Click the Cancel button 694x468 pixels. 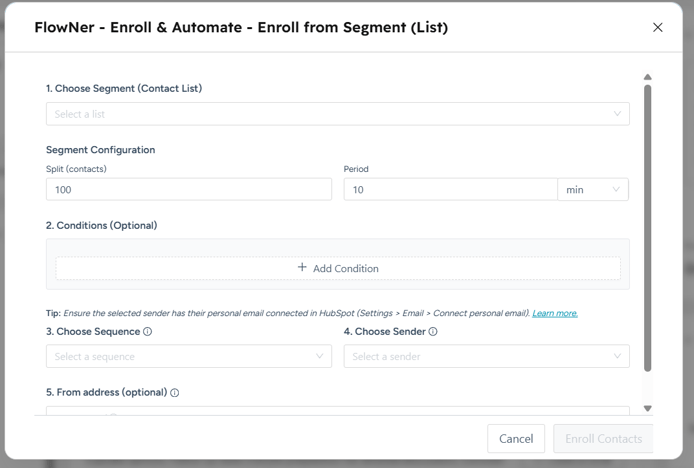click(516, 439)
